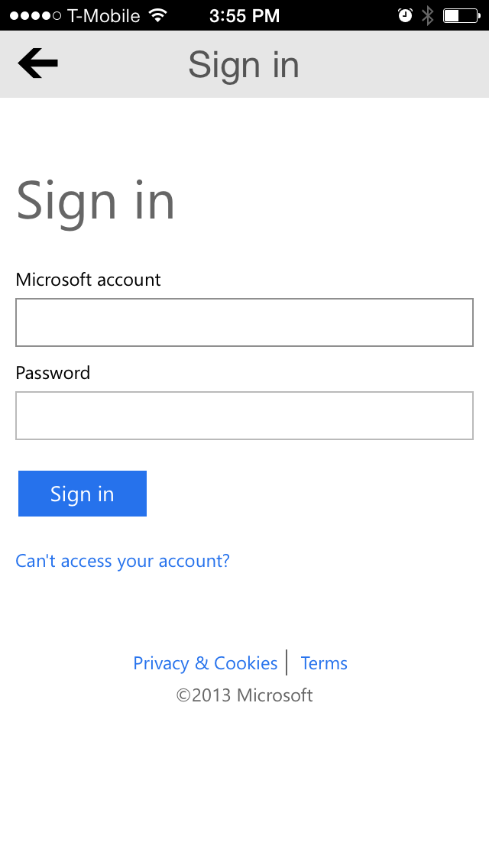Tap the Sign in title in gray navigation bar
Screen dimensions: 489x868
pyautogui.click(x=244, y=65)
